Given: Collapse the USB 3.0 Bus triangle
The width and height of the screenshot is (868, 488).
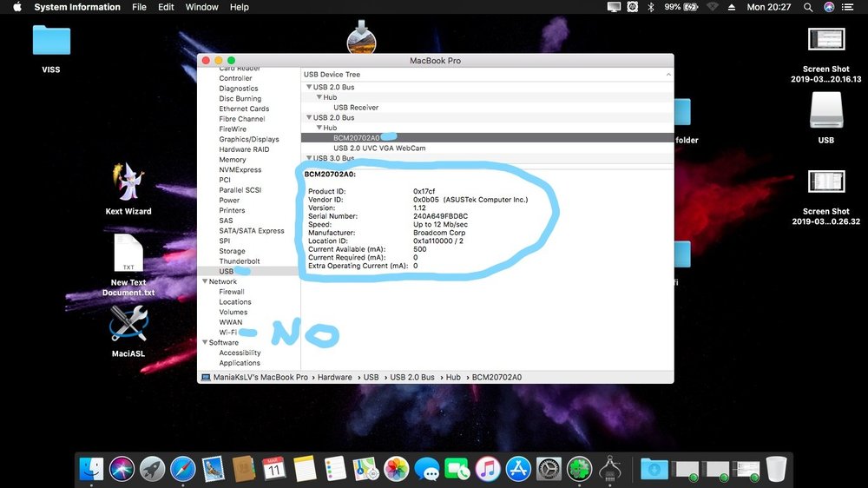Looking at the screenshot, I should 309,158.
